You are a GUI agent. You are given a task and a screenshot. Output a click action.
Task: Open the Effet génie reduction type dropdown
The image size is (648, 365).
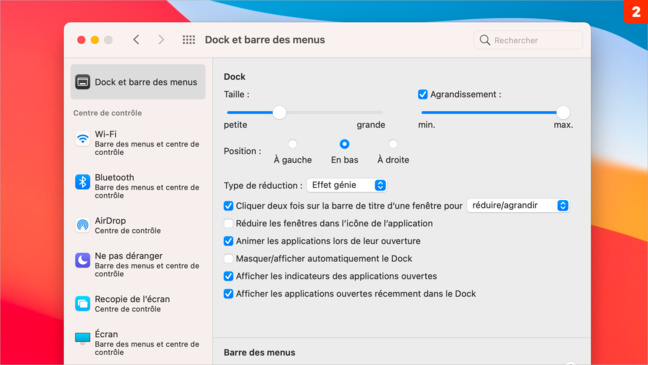pos(347,185)
